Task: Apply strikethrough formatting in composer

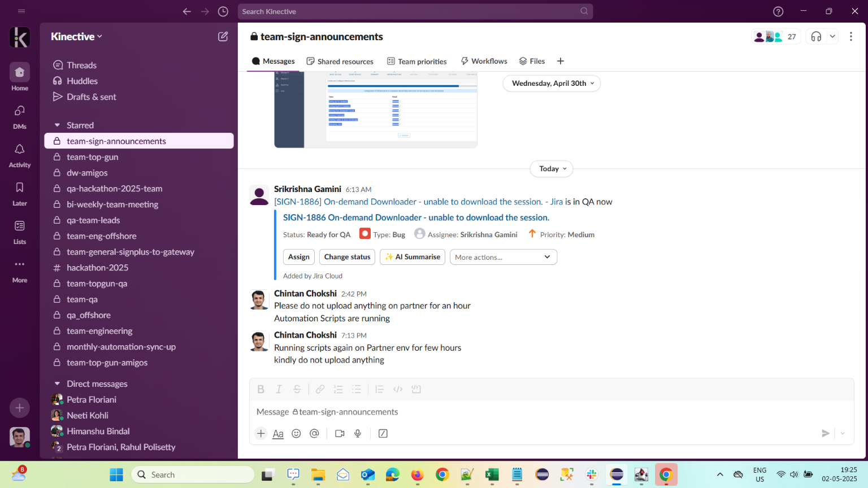Action: [x=297, y=389]
